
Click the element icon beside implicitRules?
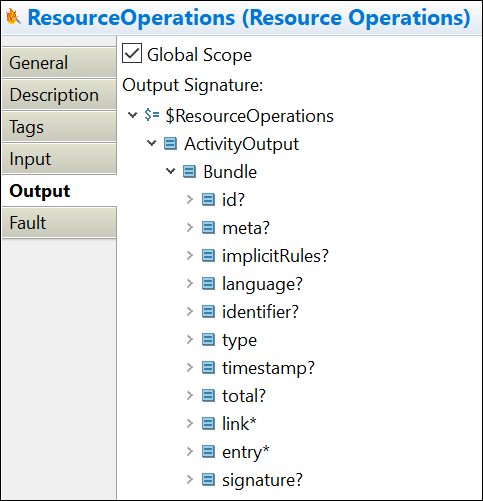208,256
